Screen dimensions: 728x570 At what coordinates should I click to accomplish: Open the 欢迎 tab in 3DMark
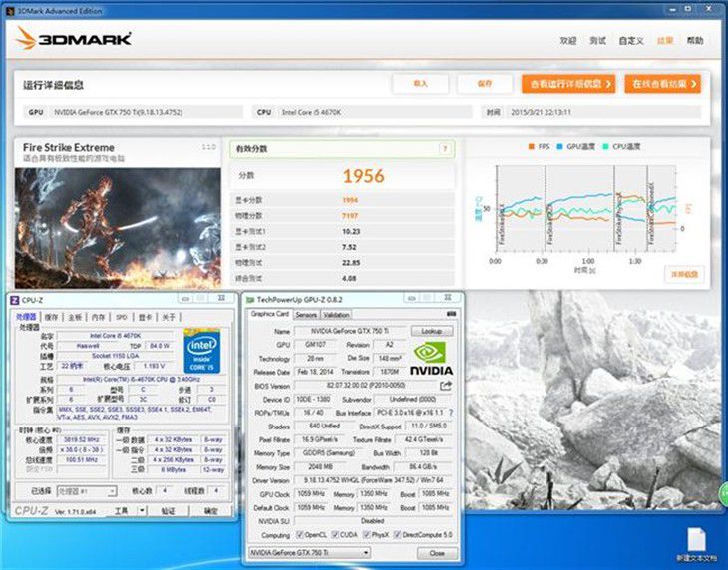pos(568,41)
